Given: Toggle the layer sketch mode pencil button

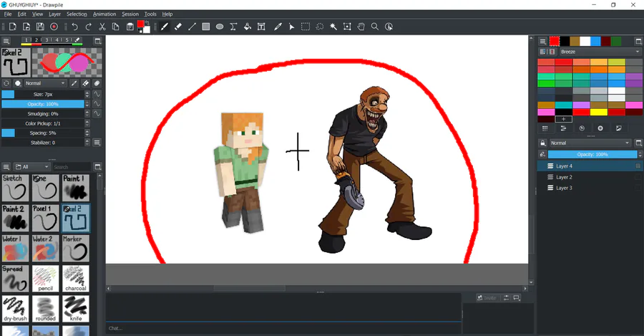Looking at the screenshot, I should pyautogui.click(x=542, y=154).
